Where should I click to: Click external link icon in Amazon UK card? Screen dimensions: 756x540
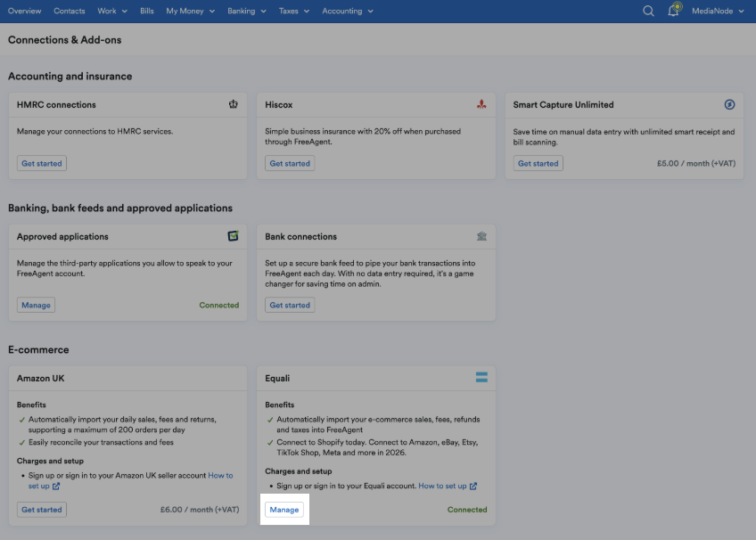tap(56, 486)
